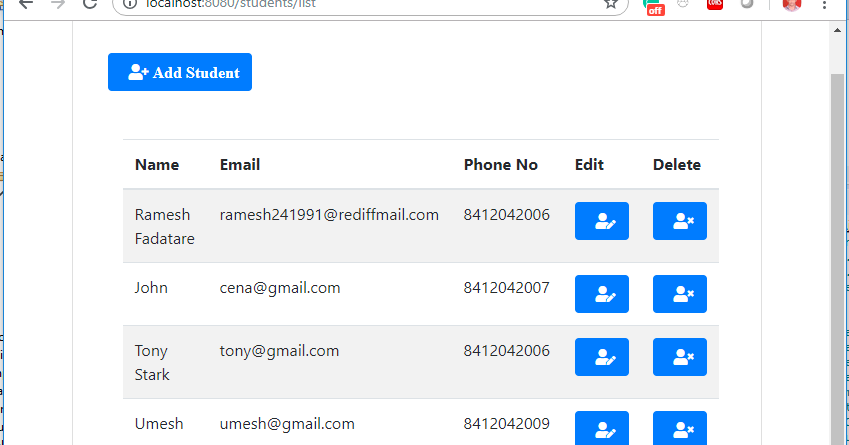849x445 pixels.
Task: Click the Name column header
Action: pos(157,165)
